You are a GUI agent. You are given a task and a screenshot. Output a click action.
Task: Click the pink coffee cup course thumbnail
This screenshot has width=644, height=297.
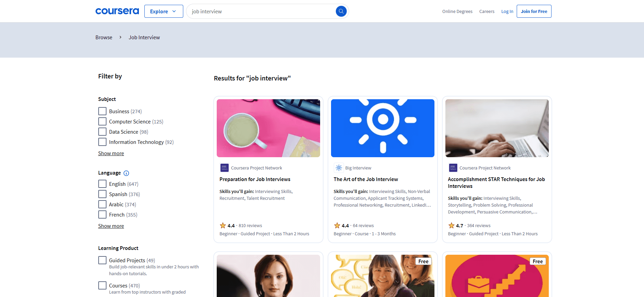[x=268, y=128]
